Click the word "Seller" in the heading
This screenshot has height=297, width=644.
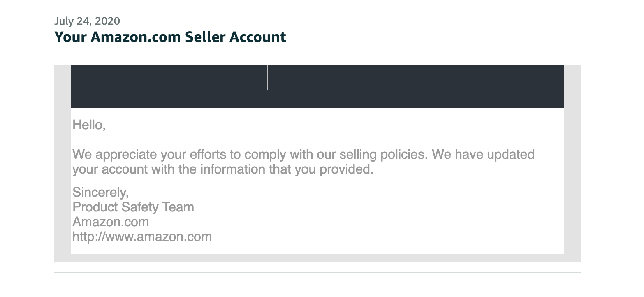point(205,37)
